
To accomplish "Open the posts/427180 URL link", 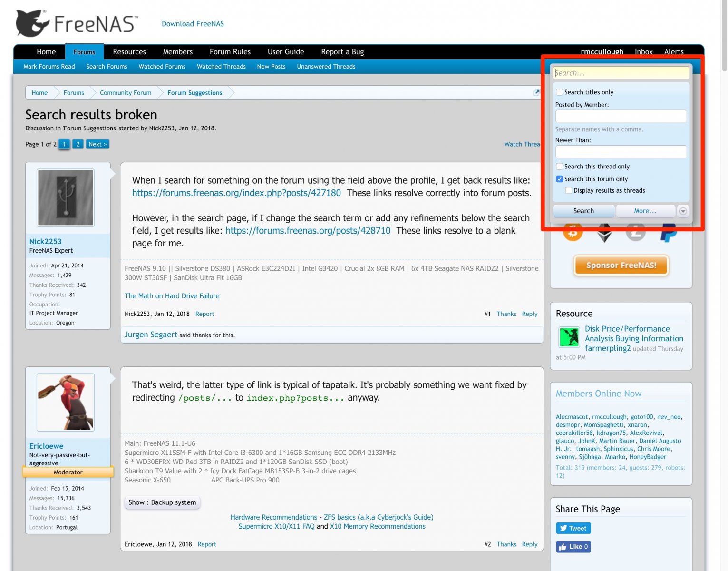I will click(x=236, y=193).
